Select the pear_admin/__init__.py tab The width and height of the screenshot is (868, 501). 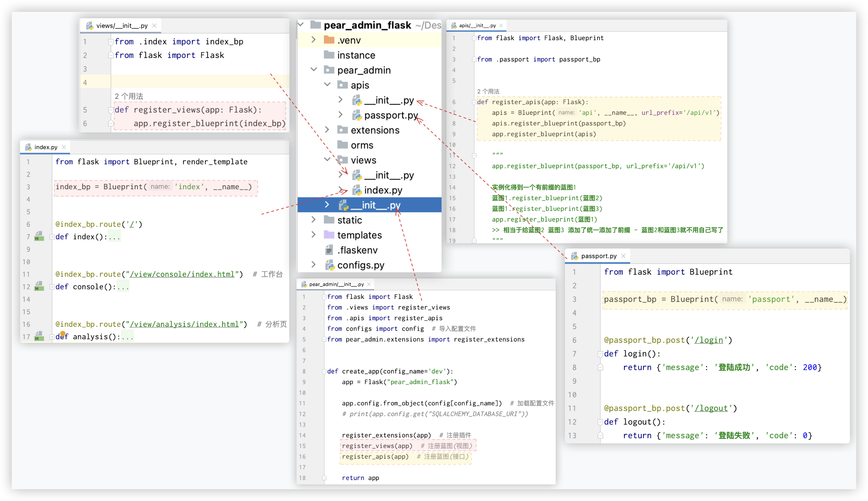(x=336, y=284)
